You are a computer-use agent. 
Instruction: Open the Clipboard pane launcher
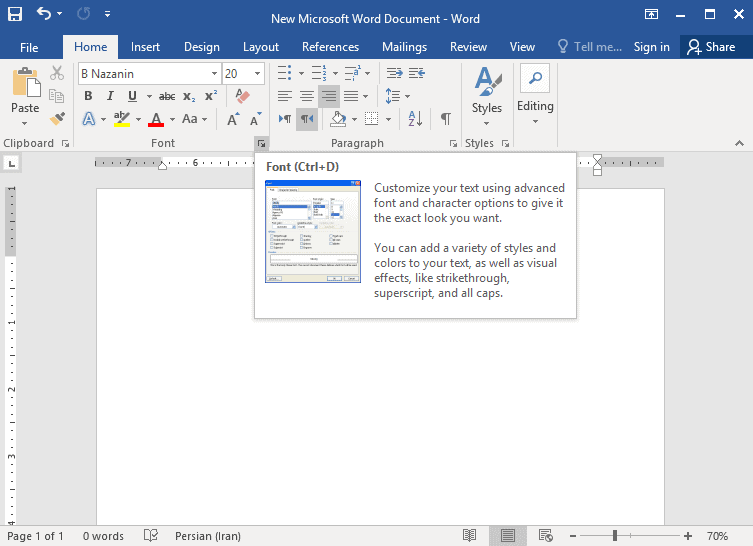coord(65,143)
